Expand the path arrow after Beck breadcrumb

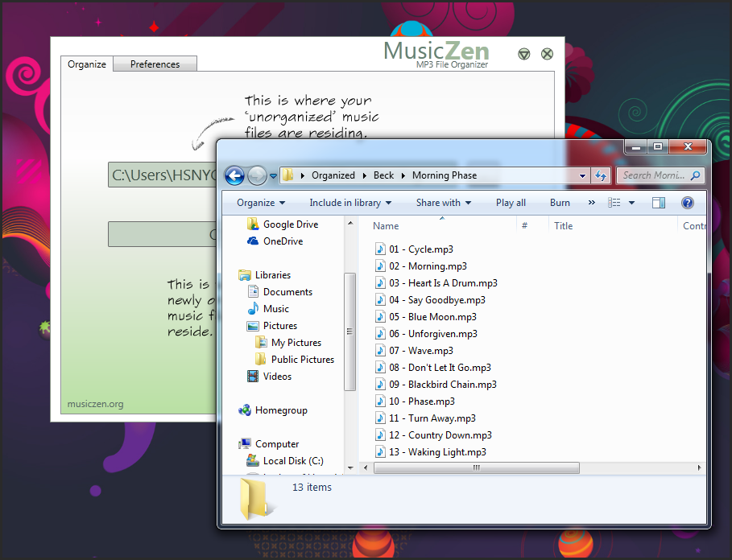click(x=403, y=175)
